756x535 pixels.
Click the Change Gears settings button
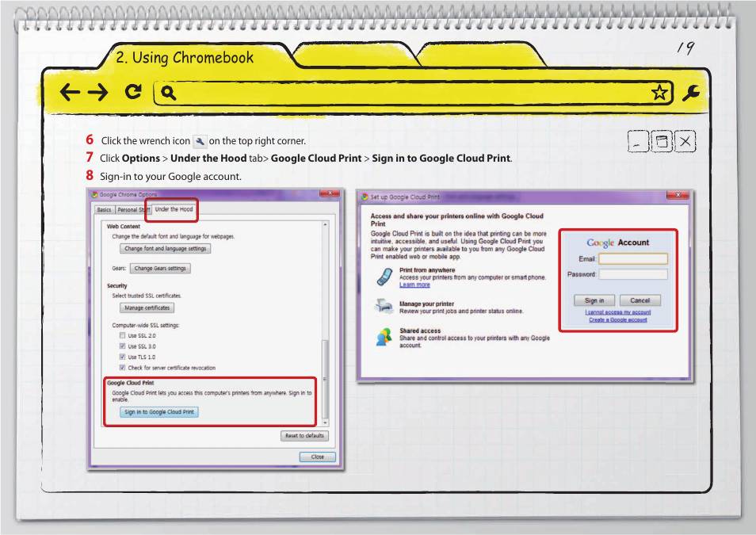coord(160,268)
